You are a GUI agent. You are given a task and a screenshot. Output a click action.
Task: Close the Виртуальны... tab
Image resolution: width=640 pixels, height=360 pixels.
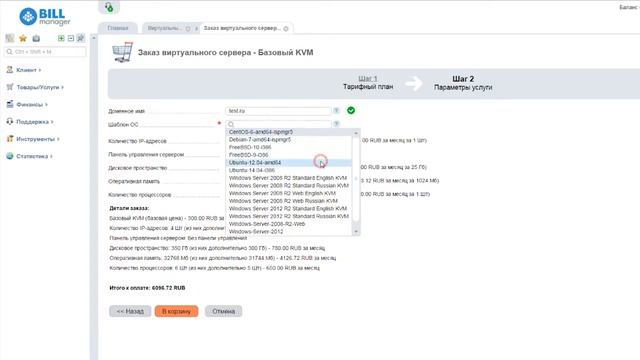click(188, 29)
